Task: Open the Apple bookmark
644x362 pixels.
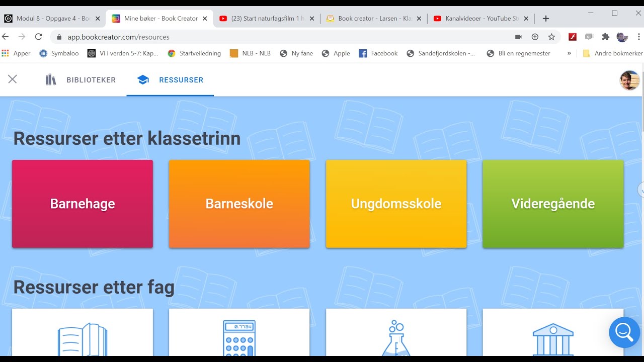Action: pyautogui.click(x=336, y=53)
